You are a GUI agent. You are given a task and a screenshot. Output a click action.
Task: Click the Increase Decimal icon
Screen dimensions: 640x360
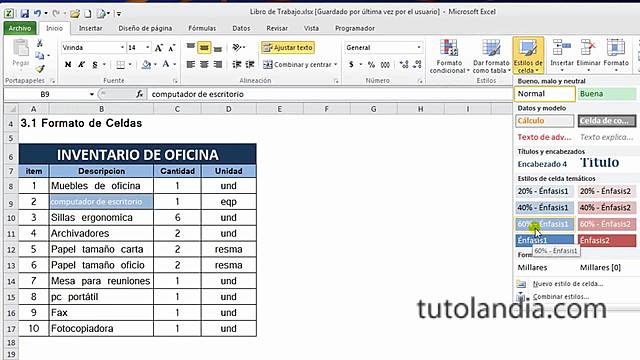[x=404, y=64]
